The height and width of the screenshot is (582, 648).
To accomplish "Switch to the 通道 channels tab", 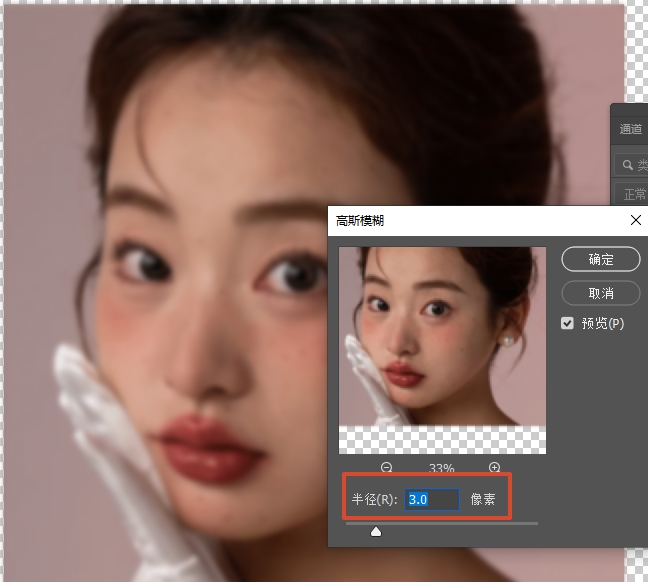I will coord(631,128).
